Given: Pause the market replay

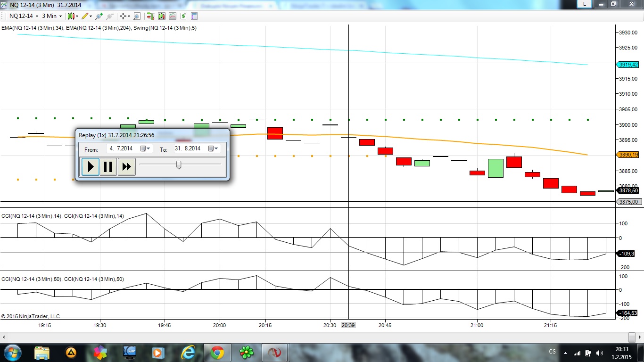Looking at the screenshot, I should coord(108,166).
